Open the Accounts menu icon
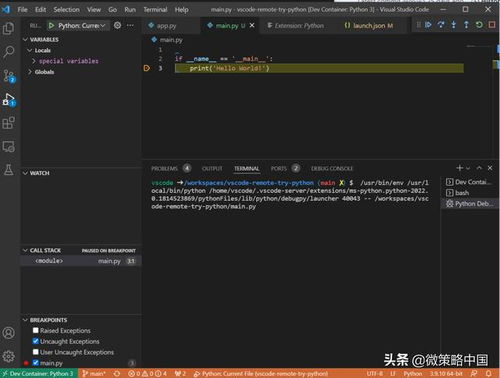 pos(8,333)
